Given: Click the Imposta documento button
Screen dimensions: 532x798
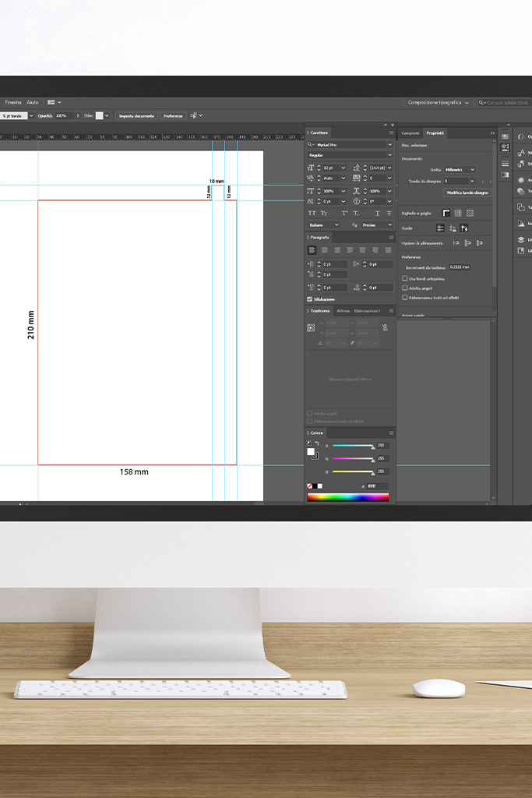Looking at the screenshot, I should point(136,115).
